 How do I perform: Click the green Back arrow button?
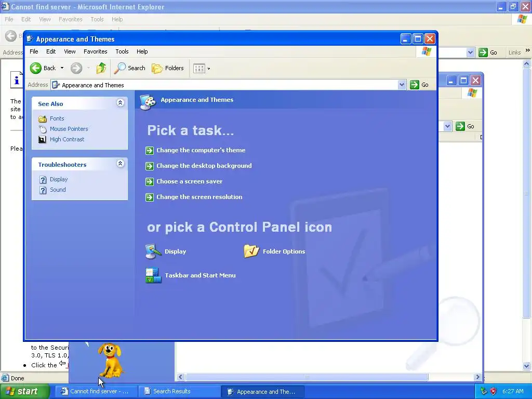(x=36, y=68)
